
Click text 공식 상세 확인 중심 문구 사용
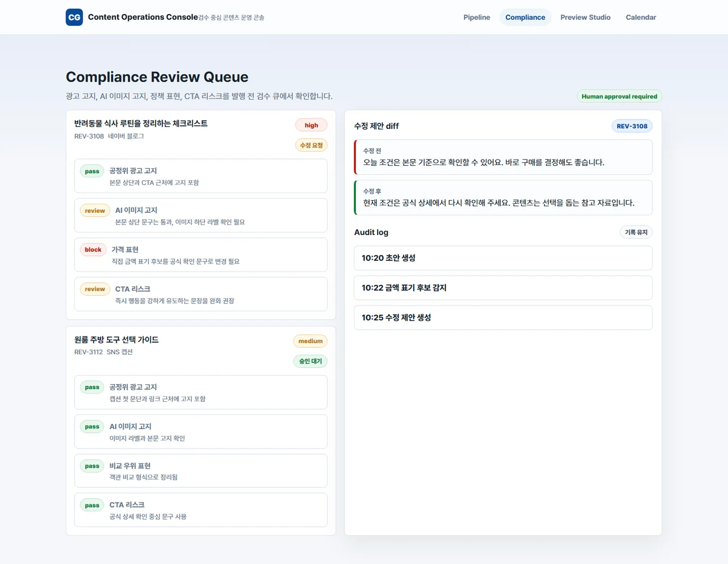pyautogui.click(x=148, y=517)
